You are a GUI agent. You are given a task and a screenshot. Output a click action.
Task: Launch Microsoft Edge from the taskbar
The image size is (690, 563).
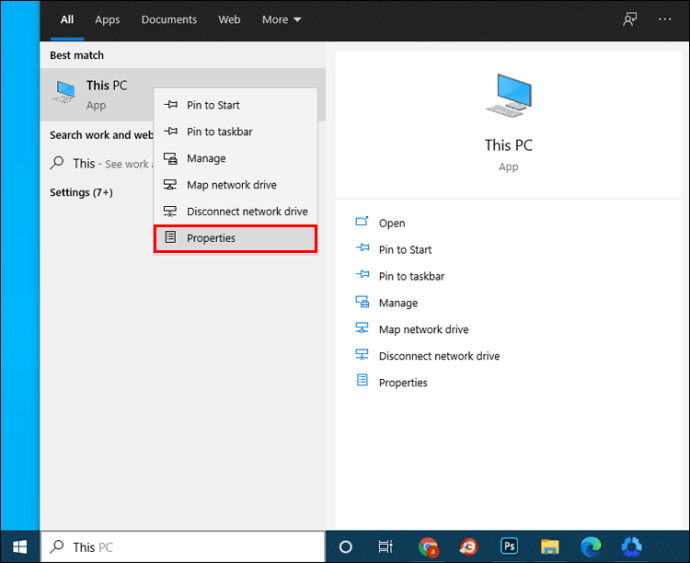(x=590, y=547)
